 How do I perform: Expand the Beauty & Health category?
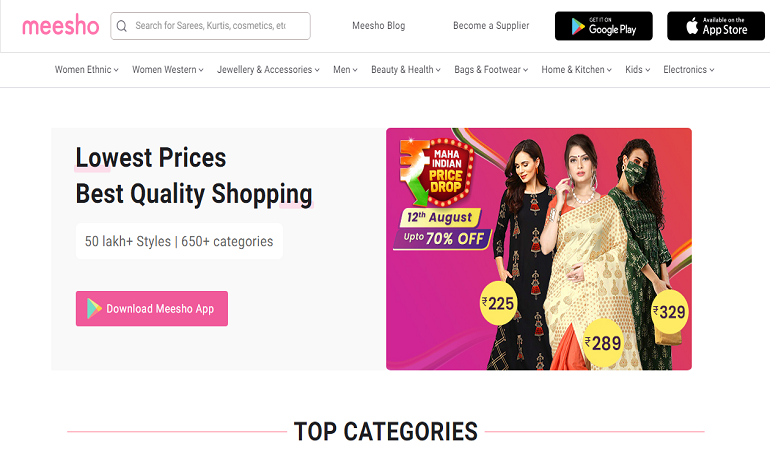[x=406, y=70]
